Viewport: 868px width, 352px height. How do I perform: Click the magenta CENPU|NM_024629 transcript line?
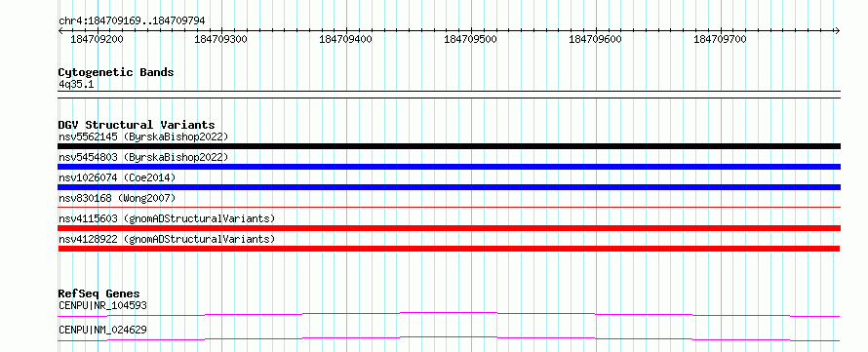coord(449,338)
